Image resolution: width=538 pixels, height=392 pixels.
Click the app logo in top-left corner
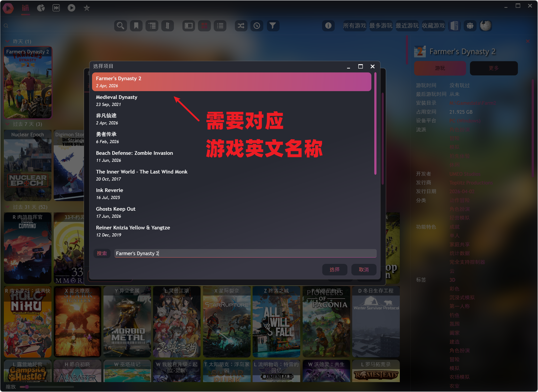[8, 8]
